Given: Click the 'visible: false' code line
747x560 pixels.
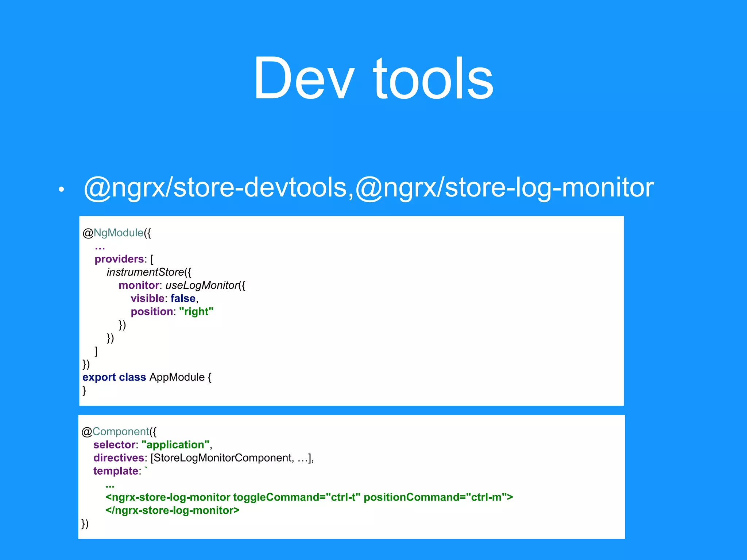Looking at the screenshot, I should [x=163, y=299].
